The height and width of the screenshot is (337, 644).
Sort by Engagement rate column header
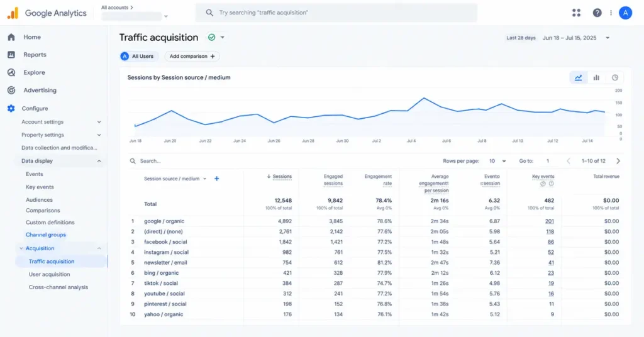pos(378,180)
